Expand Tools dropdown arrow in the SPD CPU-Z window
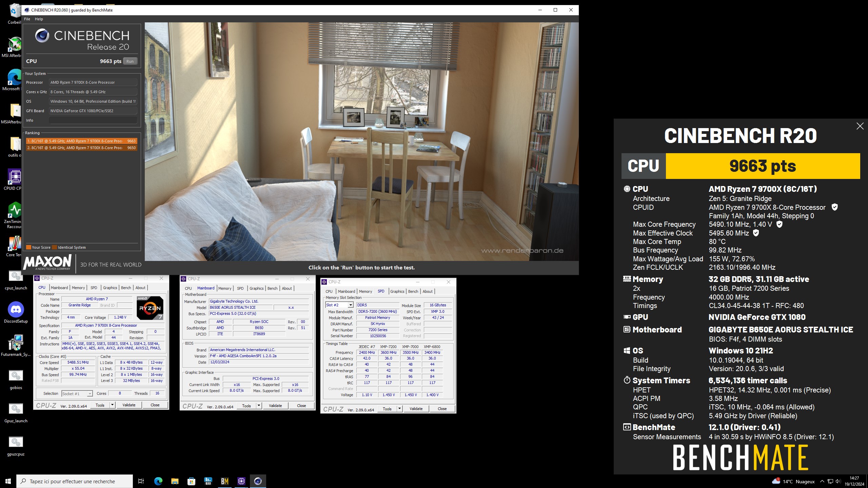This screenshot has width=868, height=488. point(400,409)
